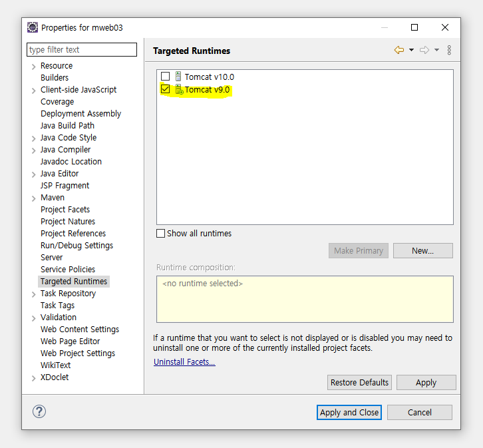Image resolution: width=483 pixels, height=448 pixels.
Task: Click the New... runtime button
Action: coord(422,251)
